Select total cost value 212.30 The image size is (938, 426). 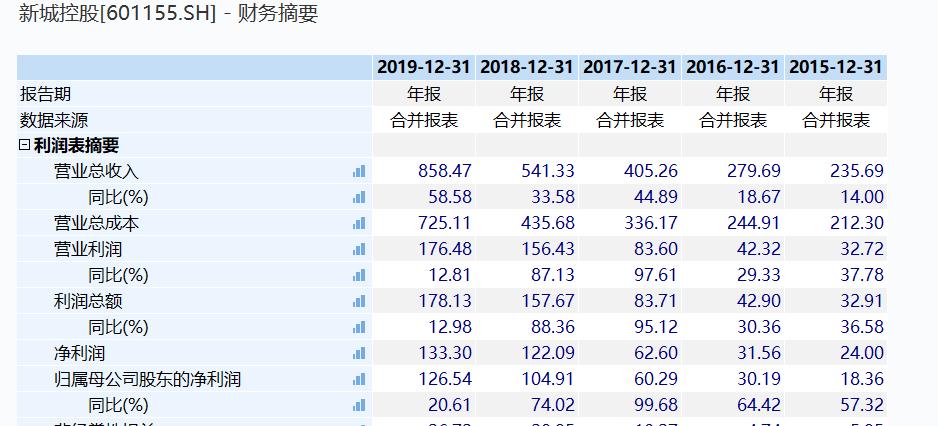[857, 223]
